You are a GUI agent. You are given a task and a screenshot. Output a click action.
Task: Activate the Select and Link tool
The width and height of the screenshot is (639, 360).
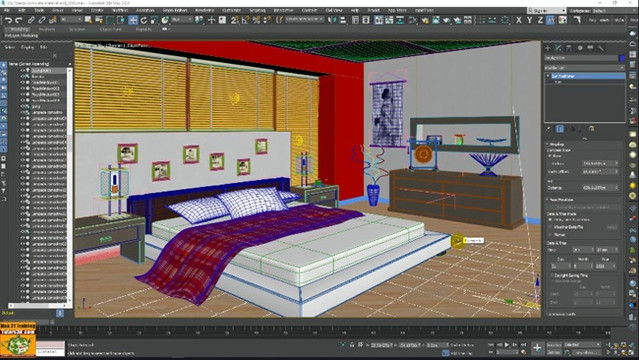coord(31,20)
